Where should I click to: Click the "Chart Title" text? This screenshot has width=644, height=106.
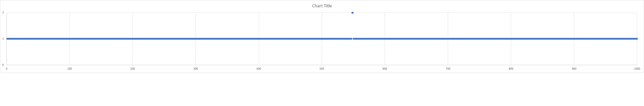pos(322,6)
